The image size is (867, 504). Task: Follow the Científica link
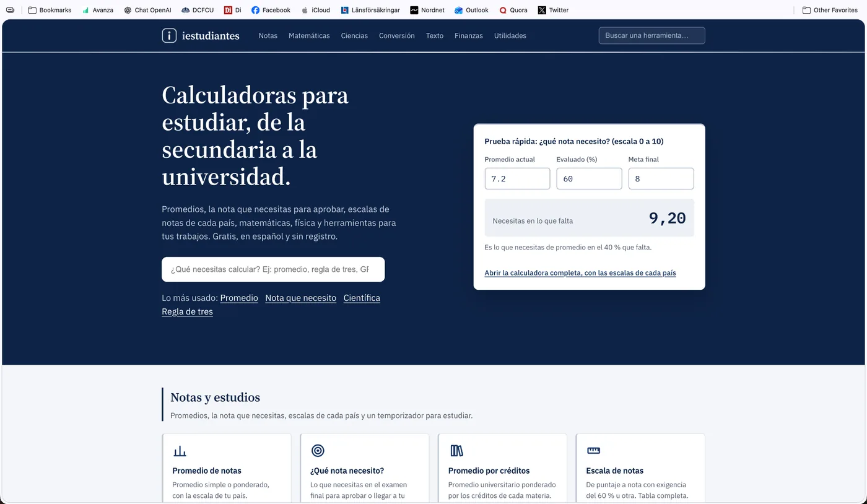[x=362, y=298]
